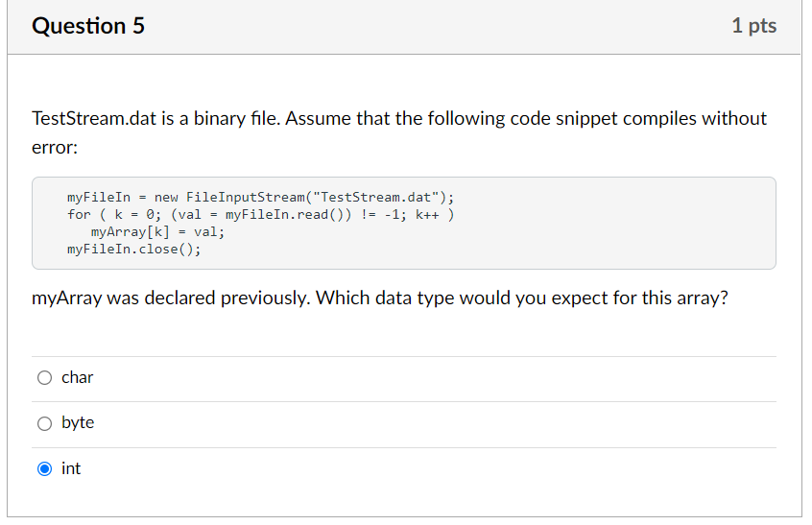The height and width of the screenshot is (525, 812).
Task: Click the word "error:" in the prompt
Action: [54, 150]
